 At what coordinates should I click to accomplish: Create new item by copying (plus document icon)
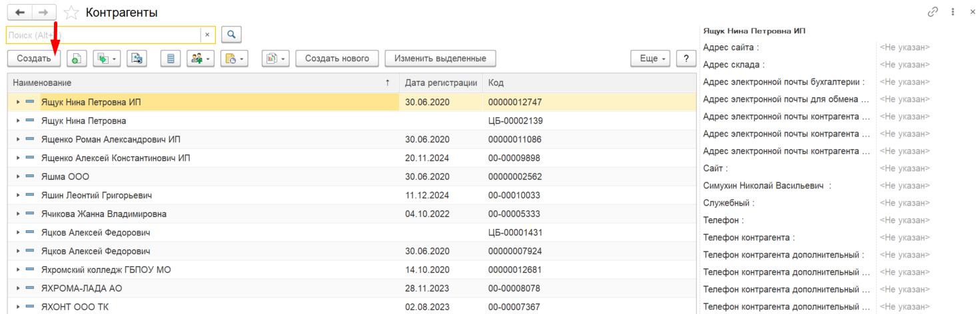point(77,59)
